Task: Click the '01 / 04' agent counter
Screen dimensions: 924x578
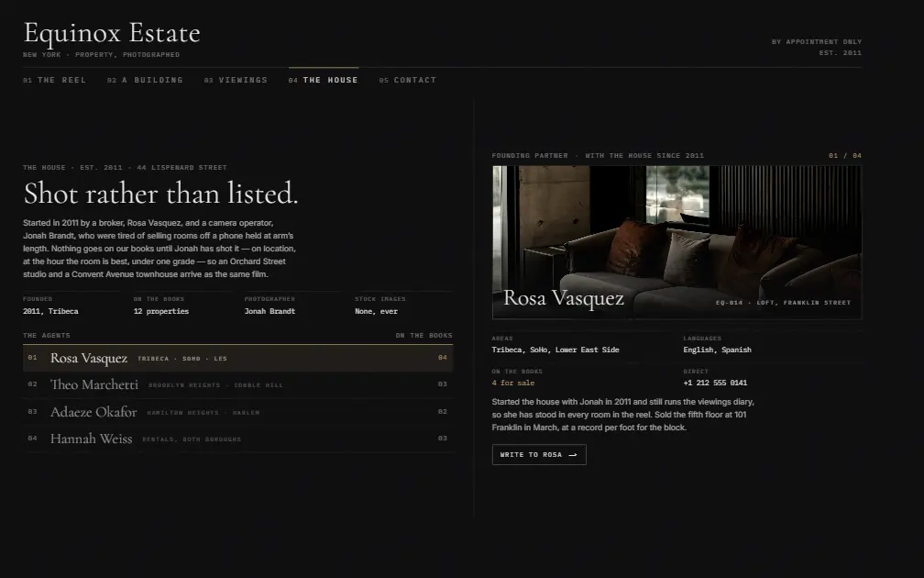Action: 845,156
